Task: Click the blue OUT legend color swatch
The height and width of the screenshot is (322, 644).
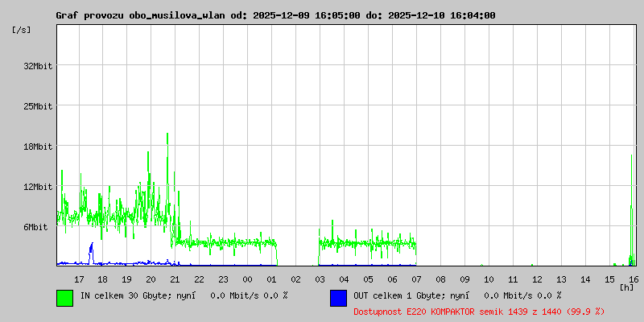Action: (x=338, y=298)
